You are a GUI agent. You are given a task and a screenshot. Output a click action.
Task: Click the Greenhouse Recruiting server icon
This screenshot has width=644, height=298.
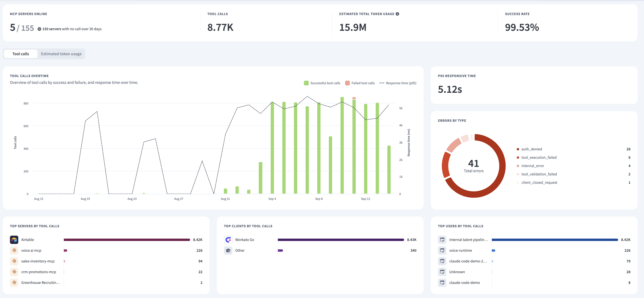point(14,283)
